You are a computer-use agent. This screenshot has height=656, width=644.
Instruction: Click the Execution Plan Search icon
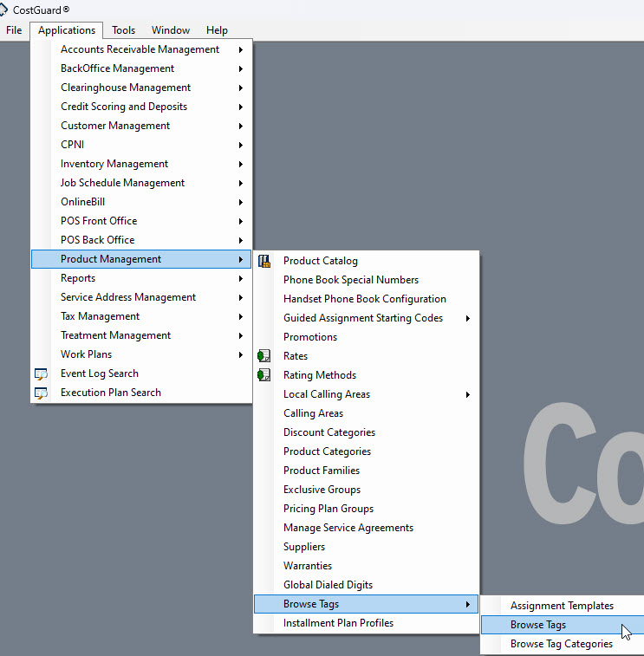tap(41, 393)
